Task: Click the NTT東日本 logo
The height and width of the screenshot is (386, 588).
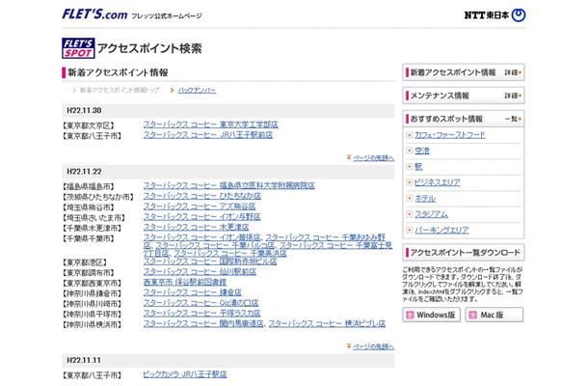Action: 494,15
